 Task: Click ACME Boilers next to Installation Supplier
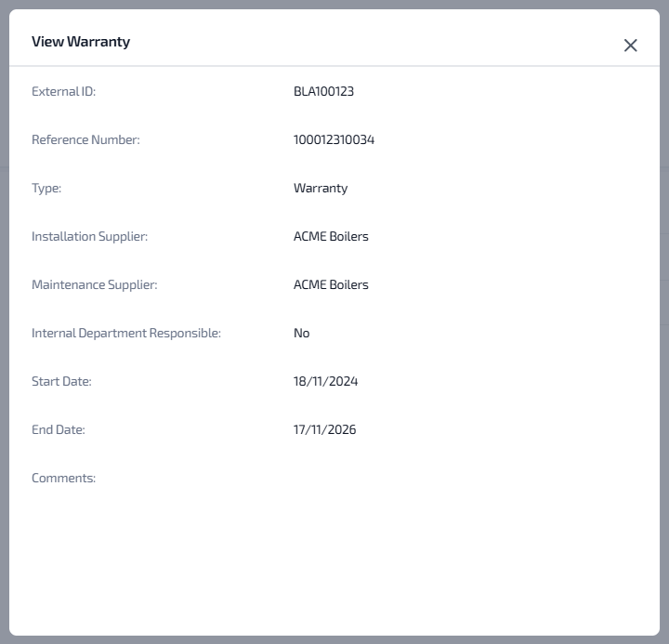pyautogui.click(x=331, y=237)
